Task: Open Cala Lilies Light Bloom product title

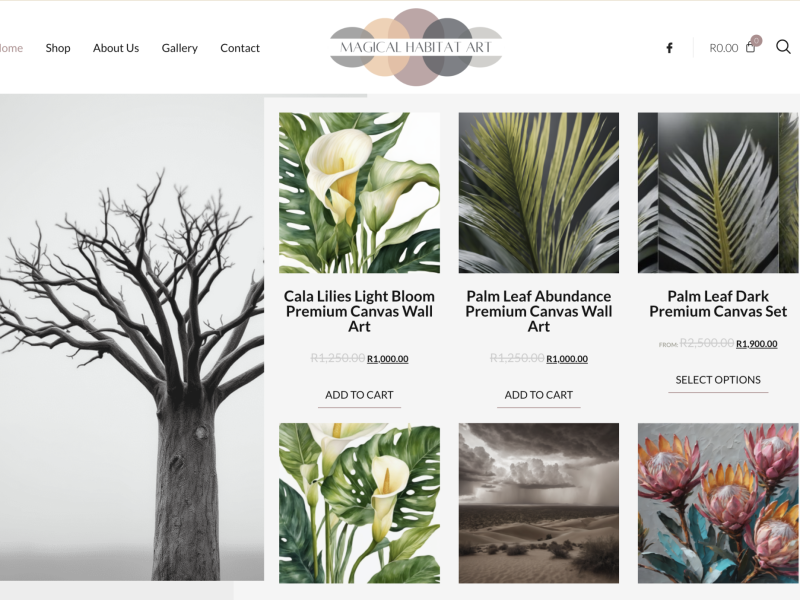Action: click(x=359, y=311)
